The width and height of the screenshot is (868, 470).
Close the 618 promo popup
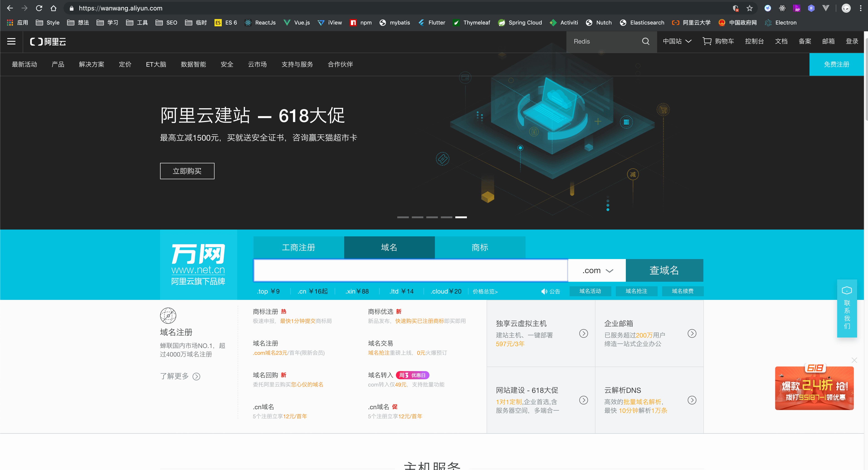pos(854,360)
